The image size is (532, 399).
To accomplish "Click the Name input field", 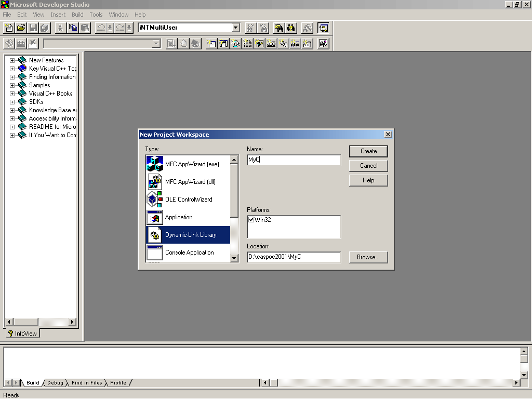I will coord(294,160).
